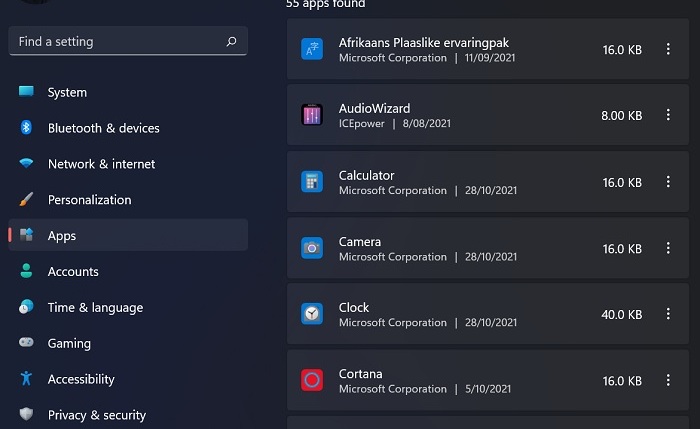Click the Accounts person icon
The height and width of the screenshot is (429, 700).
[26, 271]
